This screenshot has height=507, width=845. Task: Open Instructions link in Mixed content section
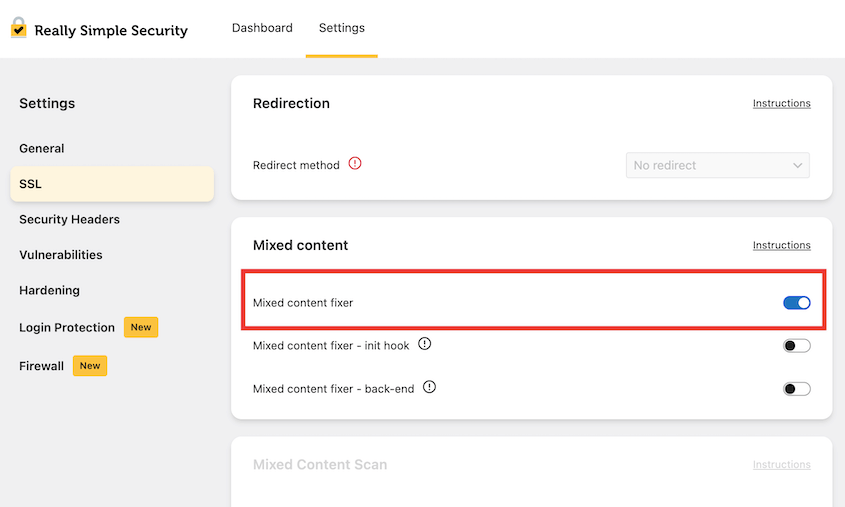[x=781, y=245]
